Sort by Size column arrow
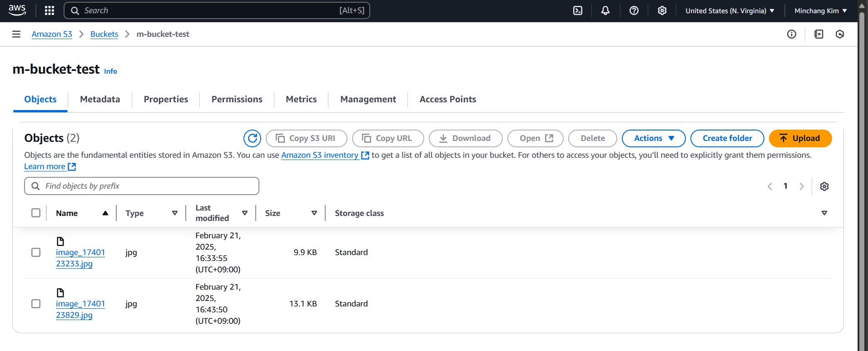 coord(314,213)
